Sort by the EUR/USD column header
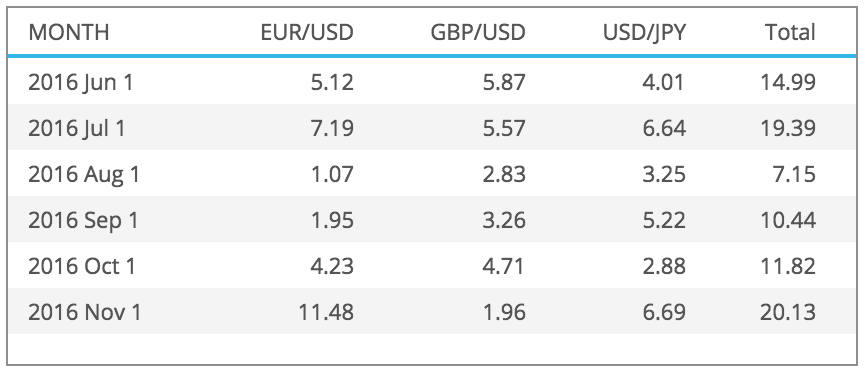 (307, 33)
